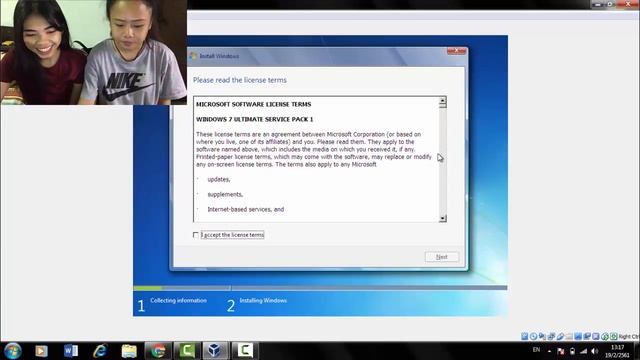Click the green mouse integration indicator

coord(604,336)
